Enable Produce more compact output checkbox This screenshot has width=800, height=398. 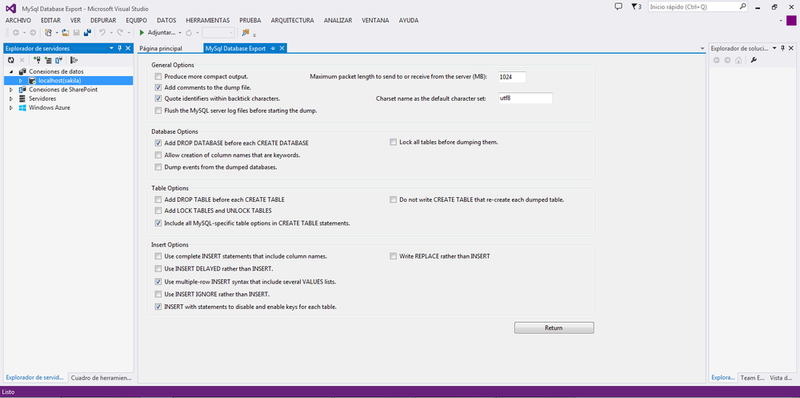(x=158, y=76)
